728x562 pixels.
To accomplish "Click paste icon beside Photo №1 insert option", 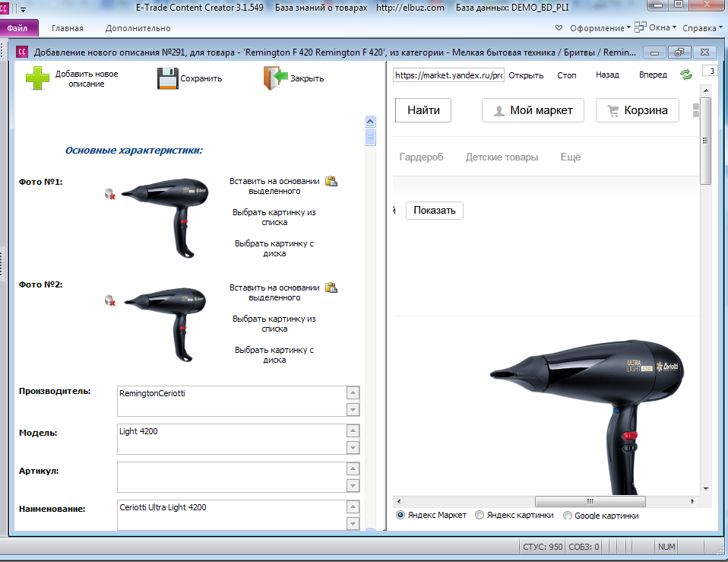I will (331, 181).
